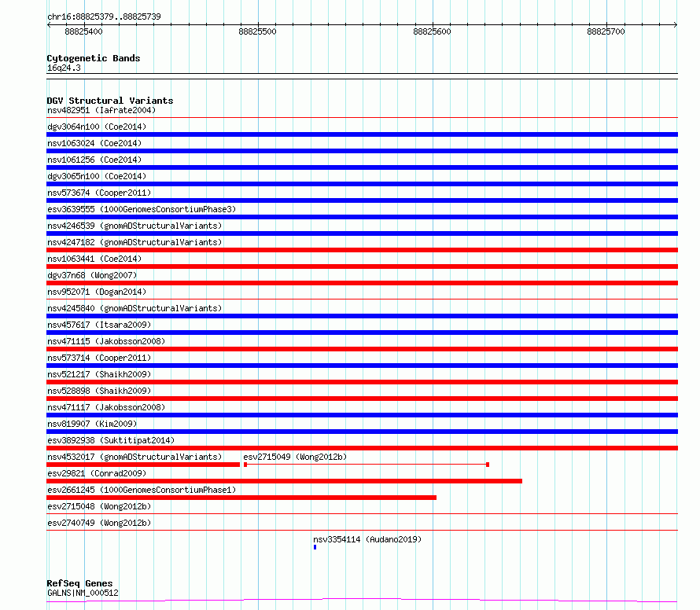
Task: Click the thin red line under esv2715049
Action: tap(367, 465)
